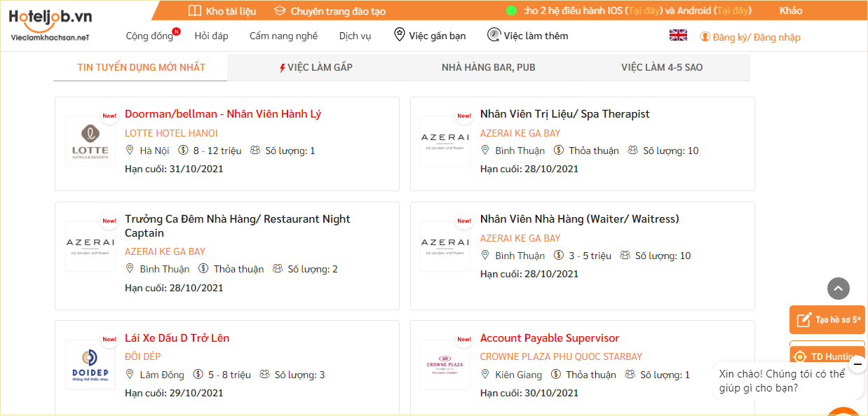This screenshot has width=868, height=416.
Task: Open the Hoteljob.vn homepage logo
Action: [51, 24]
